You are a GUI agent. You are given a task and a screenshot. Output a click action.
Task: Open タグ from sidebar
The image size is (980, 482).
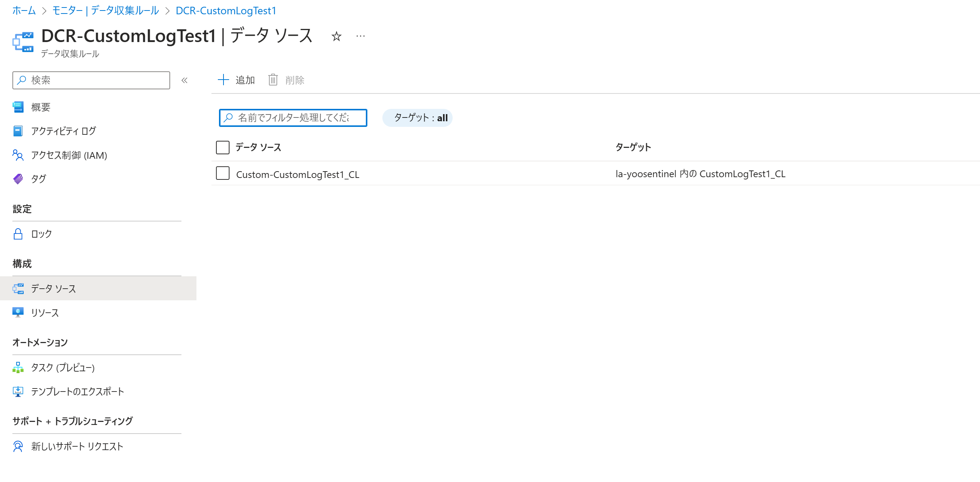pos(38,179)
